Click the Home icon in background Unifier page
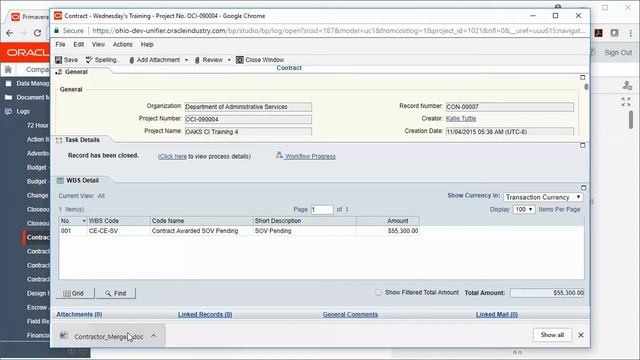 (x=8, y=69)
